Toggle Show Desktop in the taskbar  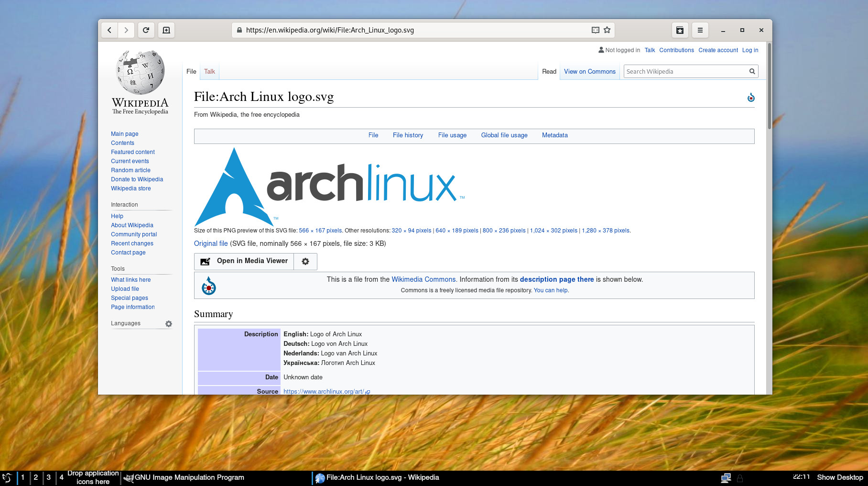point(840,477)
